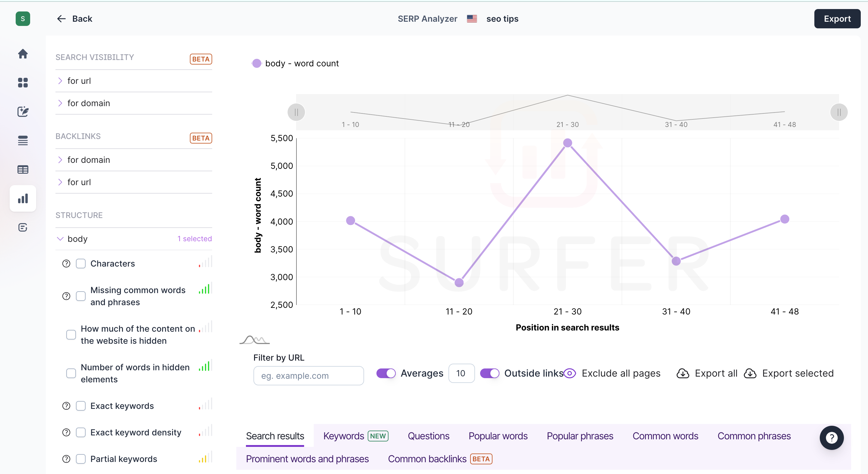Click signal bars next to Partial keywords
This screenshot has height=474, width=868.
(x=205, y=457)
